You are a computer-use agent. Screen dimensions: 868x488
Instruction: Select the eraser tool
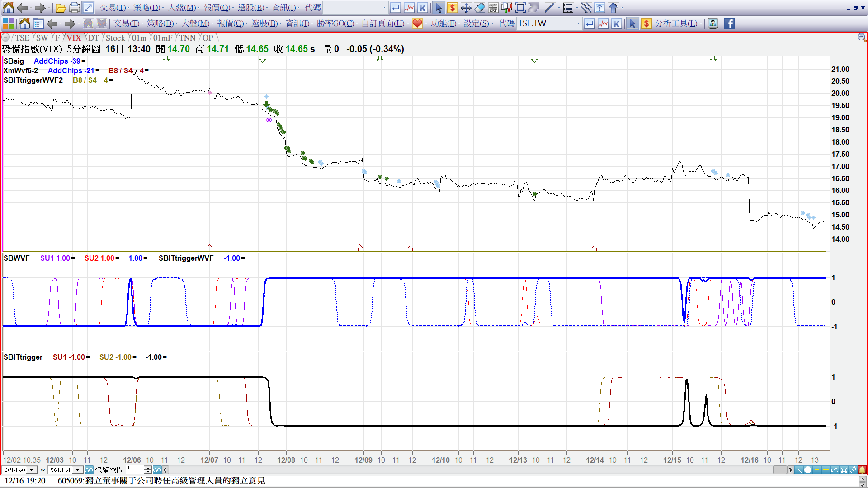[480, 8]
